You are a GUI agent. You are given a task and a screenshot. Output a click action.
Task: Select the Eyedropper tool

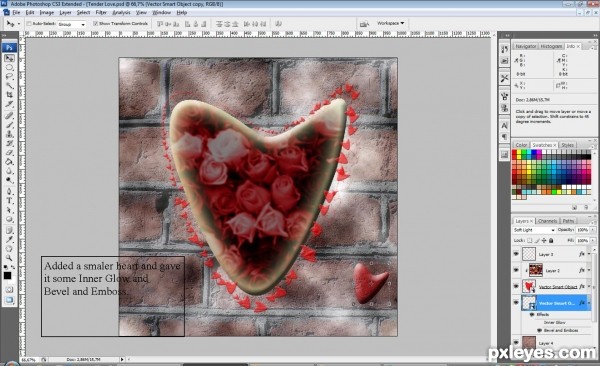point(9,240)
